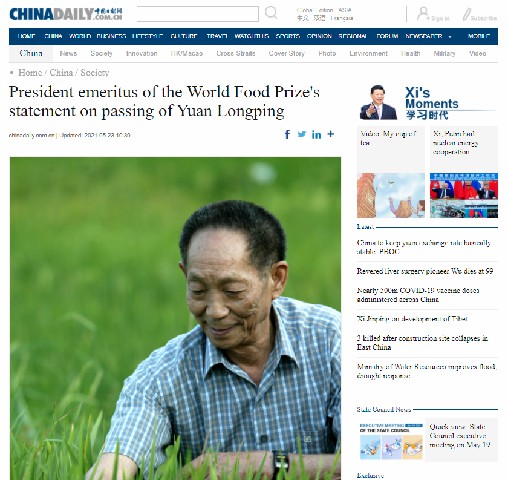
Task: Share article on Twitter
Action: pyautogui.click(x=302, y=134)
